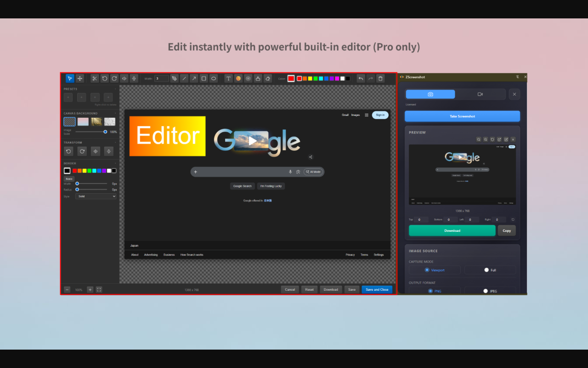Click the Undo icon in the toolbar
The height and width of the screenshot is (368, 588).
[361, 78]
